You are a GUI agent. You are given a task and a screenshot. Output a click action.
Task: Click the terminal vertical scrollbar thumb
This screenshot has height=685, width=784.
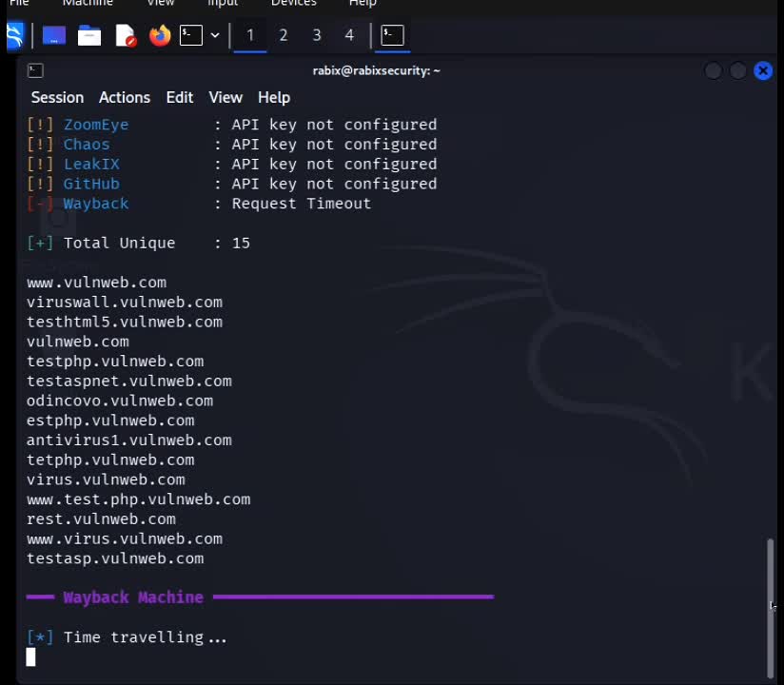tap(771, 607)
